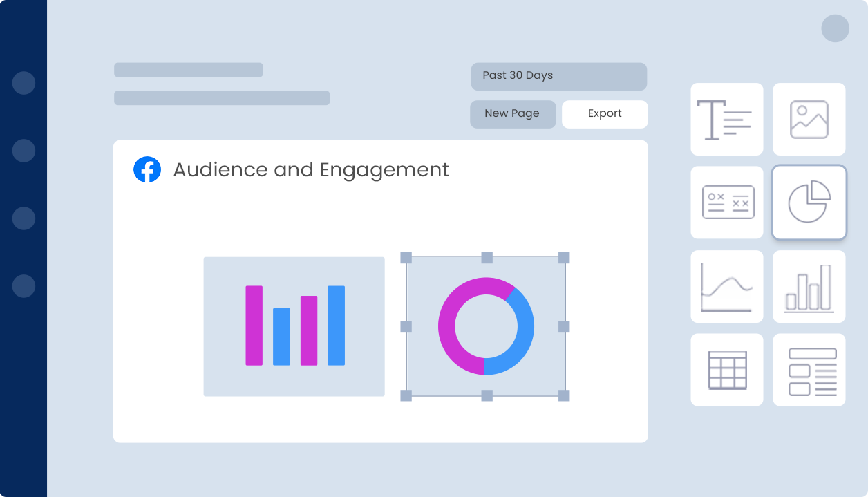Select the second circle in the navy sidebar

(x=23, y=151)
